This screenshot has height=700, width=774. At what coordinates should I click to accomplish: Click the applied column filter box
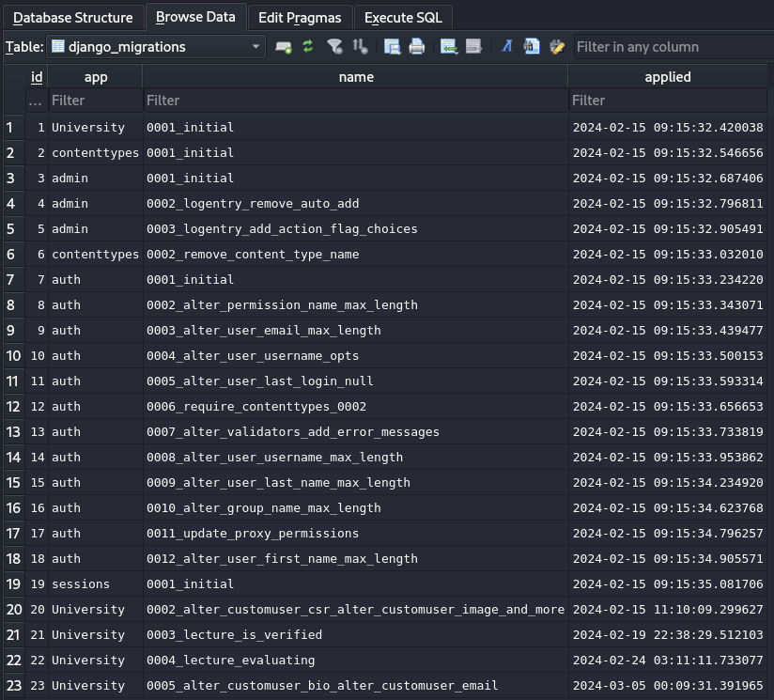(668, 101)
